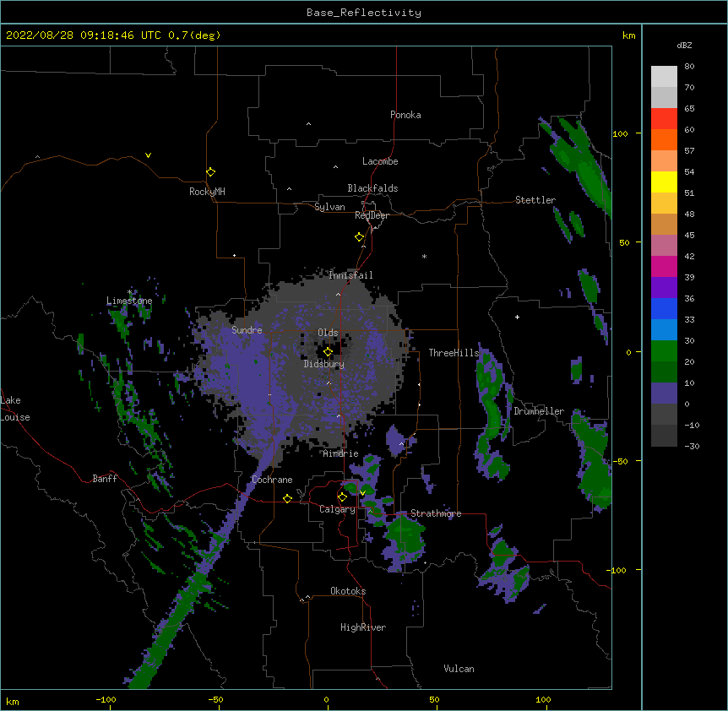Click the yellow diamond marker below Cochrane
Viewport: 728px width, 711px height.
pos(287,498)
